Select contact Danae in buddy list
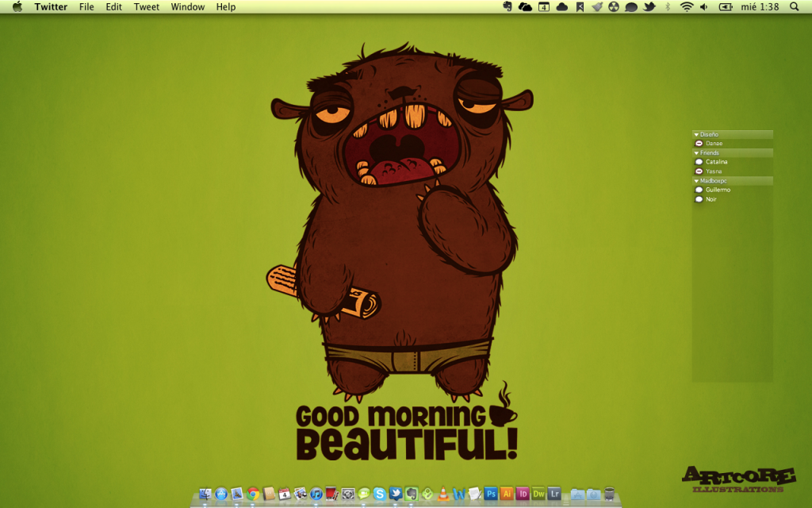Screen dimensions: 812x508 tap(732, 144)
